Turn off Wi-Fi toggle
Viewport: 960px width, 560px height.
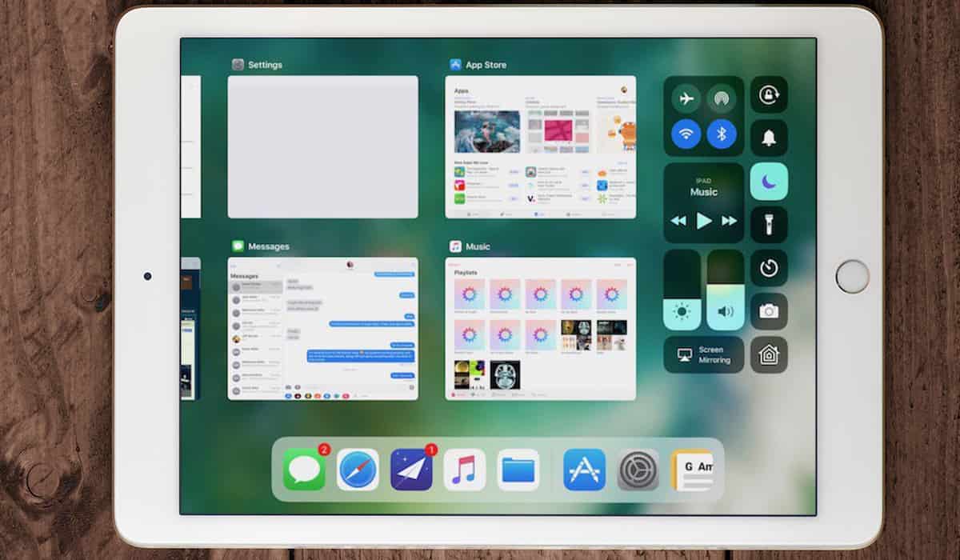click(x=686, y=134)
